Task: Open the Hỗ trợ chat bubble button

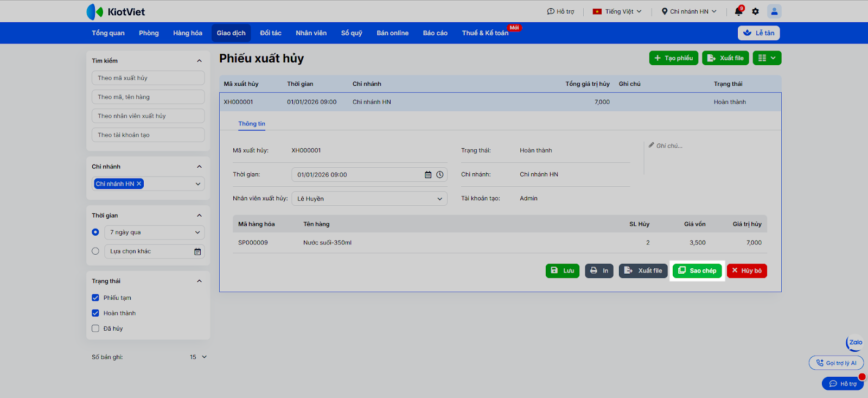Action: point(843,383)
